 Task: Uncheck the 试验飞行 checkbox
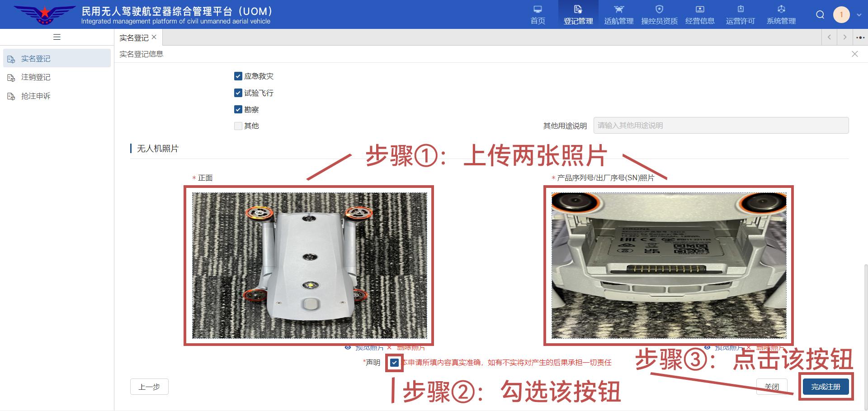click(x=238, y=93)
